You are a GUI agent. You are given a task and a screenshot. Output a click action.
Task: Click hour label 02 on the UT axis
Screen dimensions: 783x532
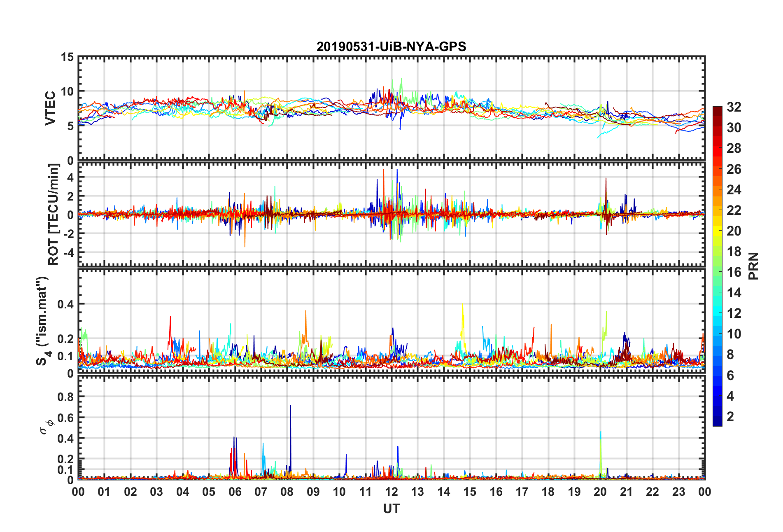tap(130, 492)
